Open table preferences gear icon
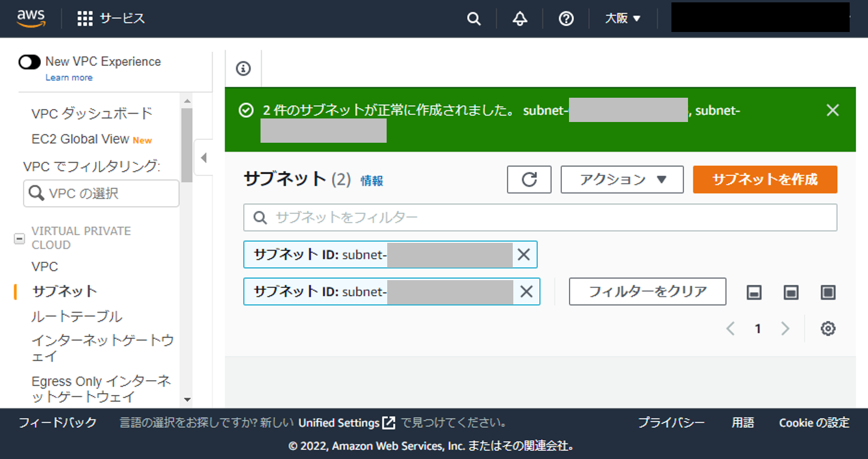 pos(828,329)
